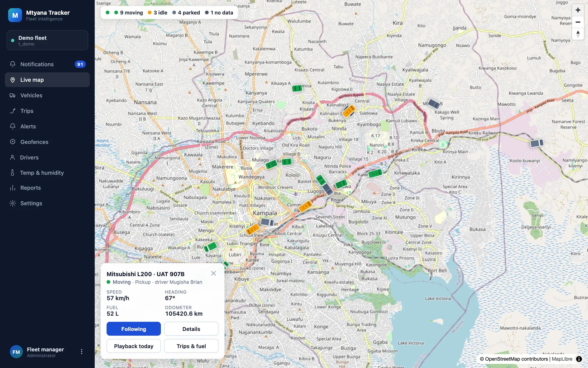Click the 3 idle status legend
This screenshot has height=368, width=588.
158,13
